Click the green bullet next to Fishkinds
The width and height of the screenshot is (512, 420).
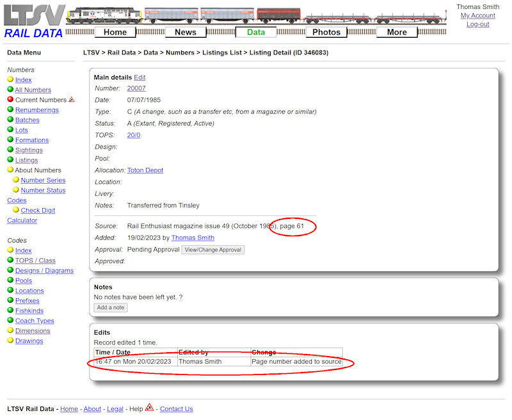(x=10, y=311)
